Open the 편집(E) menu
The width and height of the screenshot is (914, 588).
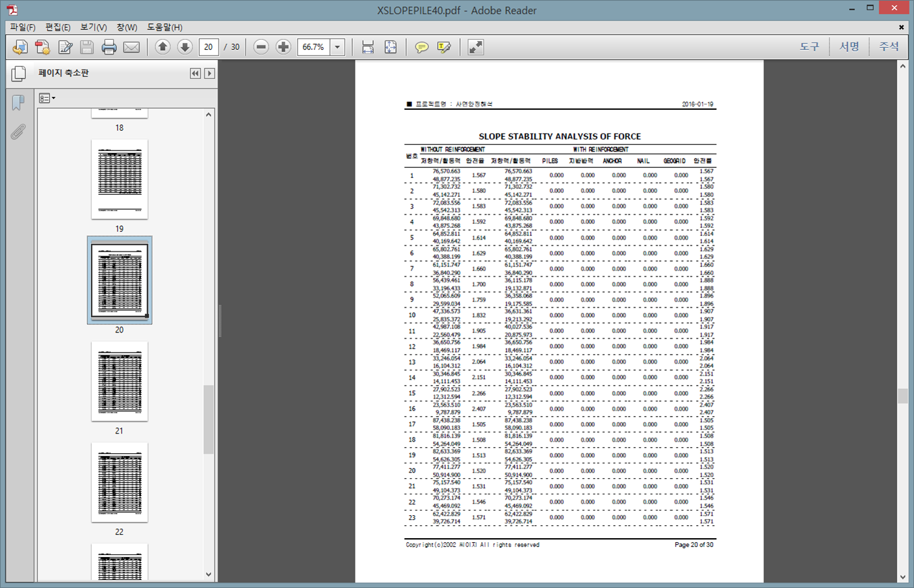(x=58, y=28)
